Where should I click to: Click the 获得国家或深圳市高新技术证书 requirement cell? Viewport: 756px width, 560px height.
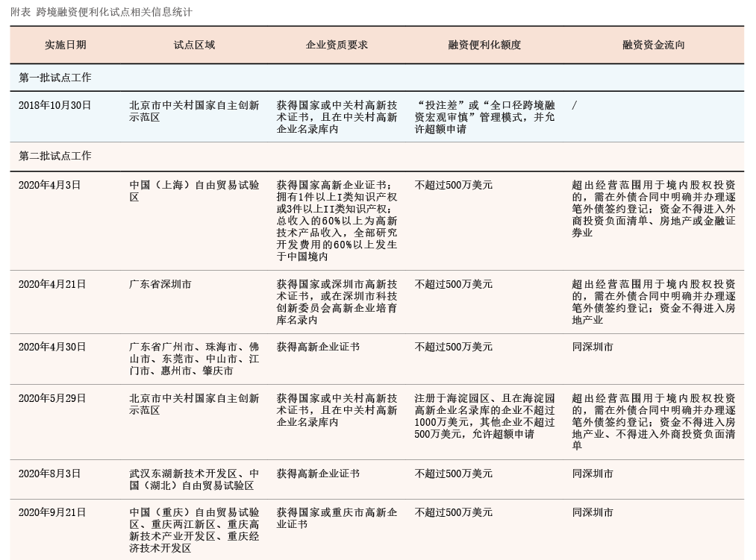[x=337, y=302]
